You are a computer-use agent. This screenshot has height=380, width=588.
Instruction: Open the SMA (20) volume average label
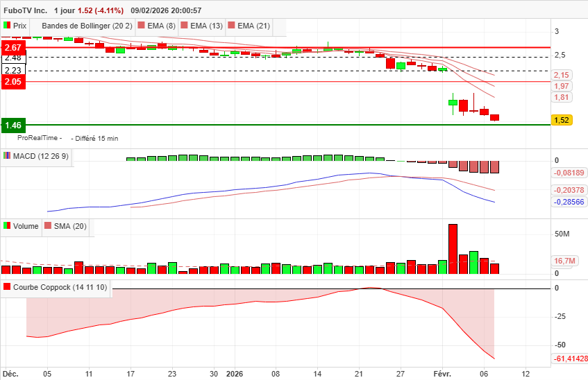pos(70,226)
